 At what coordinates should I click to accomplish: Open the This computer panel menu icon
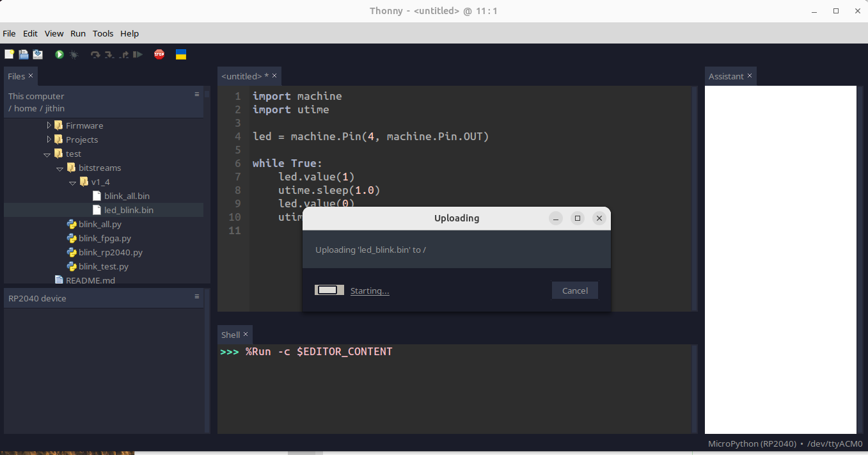(197, 94)
